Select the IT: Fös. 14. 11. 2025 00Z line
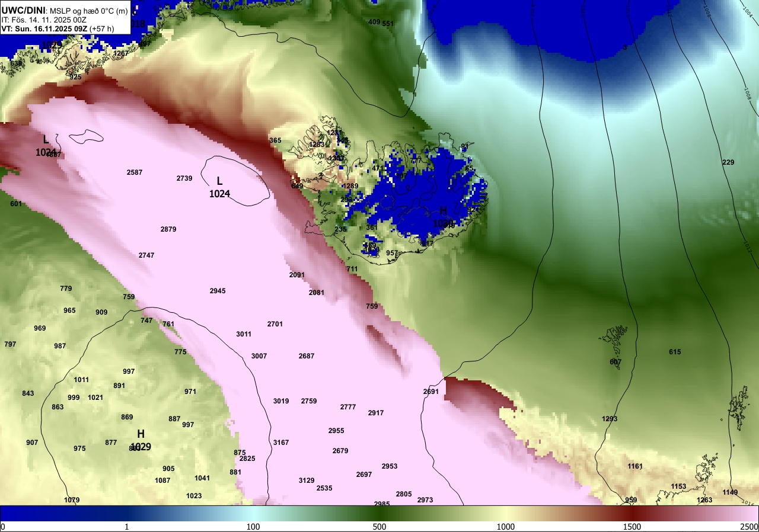Screen dimensions: 759x532 click(44, 20)
